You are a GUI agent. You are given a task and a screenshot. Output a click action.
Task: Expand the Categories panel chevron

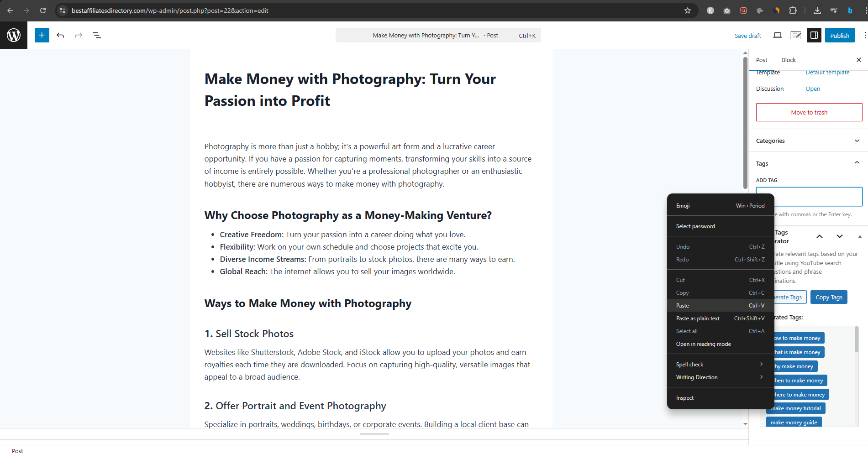click(857, 141)
